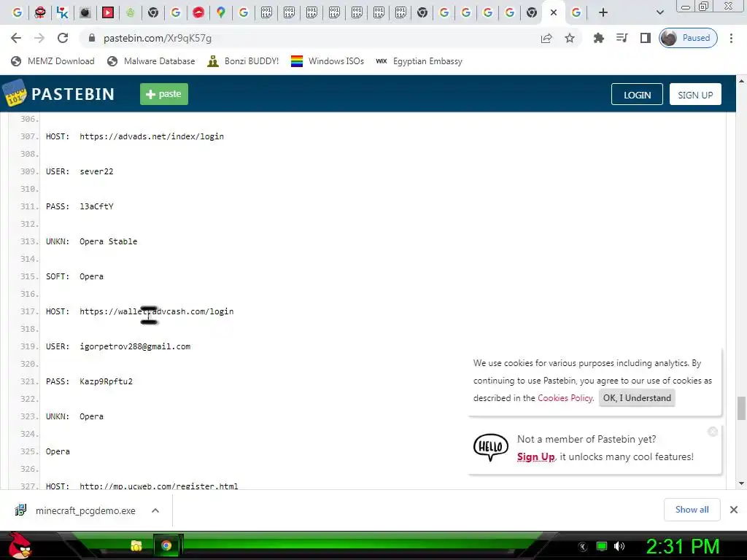Click the green + paste button
Viewport: 747px width, 560px height.
point(164,94)
